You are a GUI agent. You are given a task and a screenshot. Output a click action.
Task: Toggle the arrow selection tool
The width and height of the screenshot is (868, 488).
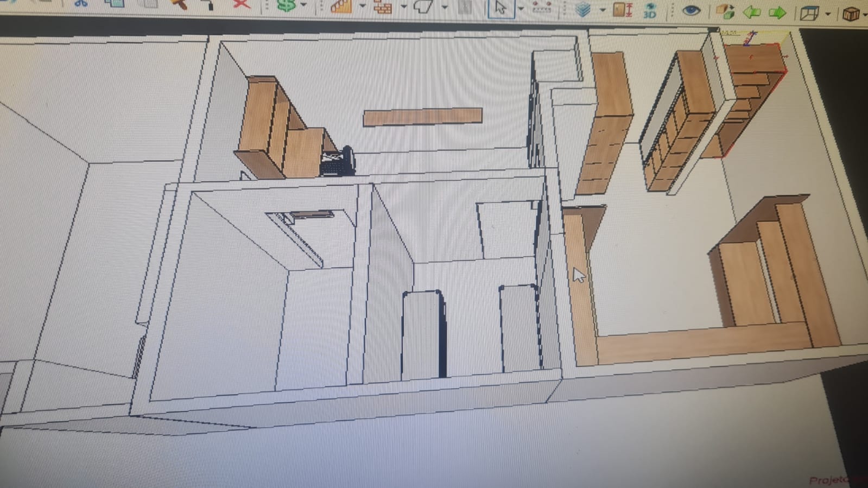[x=500, y=9]
